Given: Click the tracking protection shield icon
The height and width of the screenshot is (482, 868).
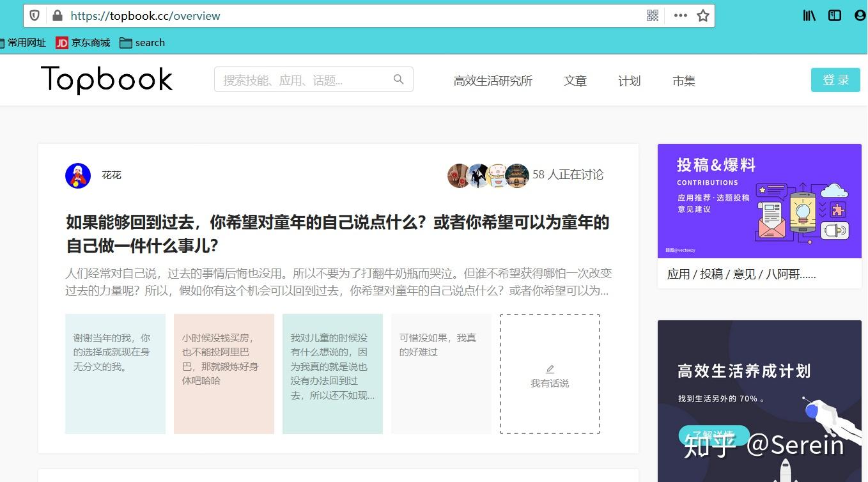Looking at the screenshot, I should pyautogui.click(x=35, y=15).
